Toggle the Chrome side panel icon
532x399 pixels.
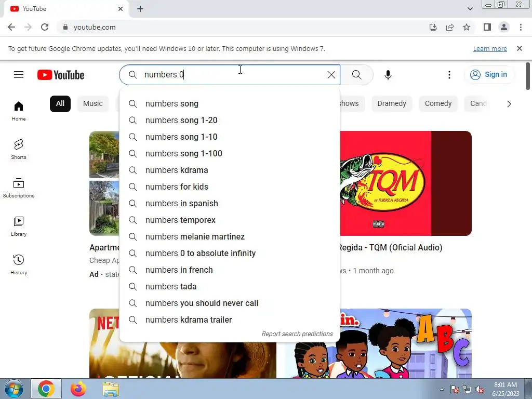pos(487,27)
